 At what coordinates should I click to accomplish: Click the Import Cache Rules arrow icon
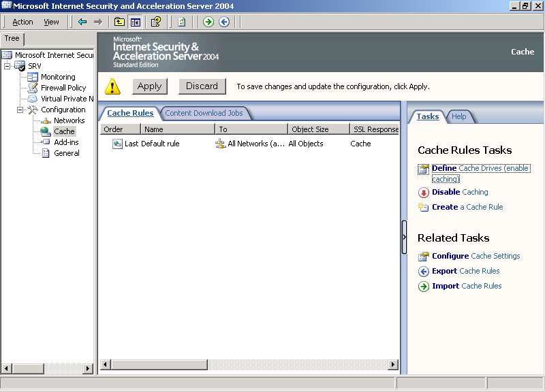423,287
